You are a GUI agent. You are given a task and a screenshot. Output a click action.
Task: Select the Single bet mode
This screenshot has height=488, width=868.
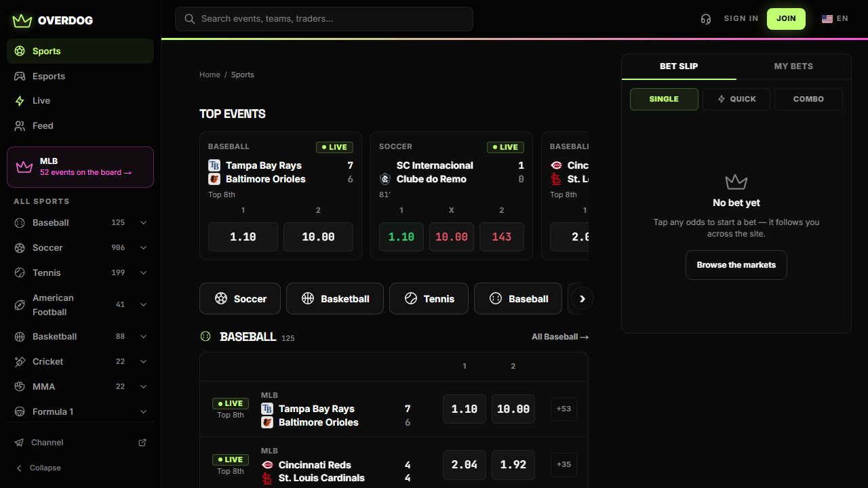pos(664,99)
